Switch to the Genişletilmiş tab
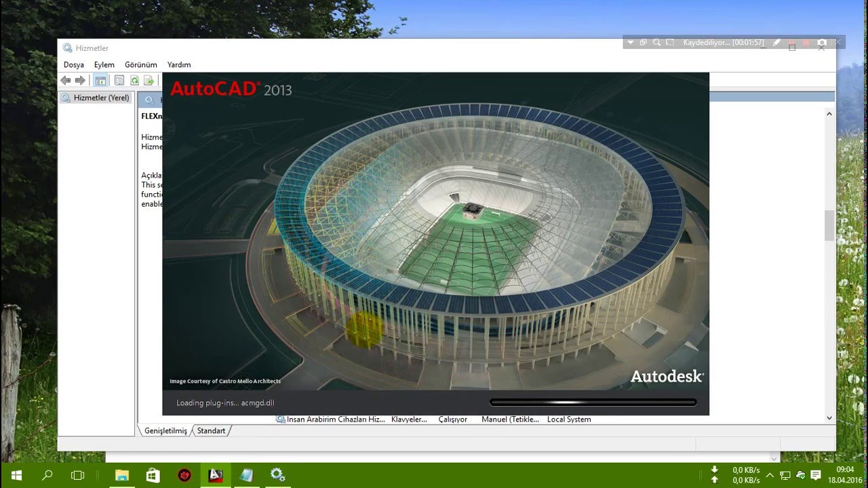Viewport: 868px width, 488px height. click(x=165, y=431)
